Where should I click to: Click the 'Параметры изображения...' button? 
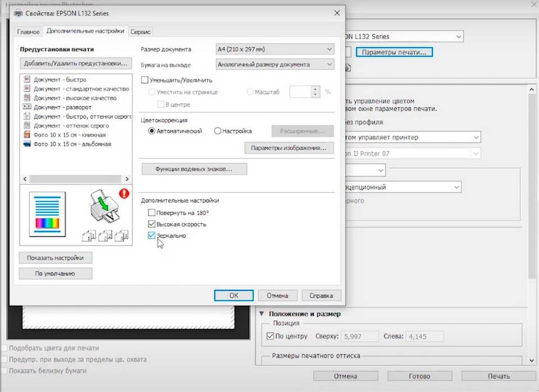pyautogui.click(x=289, y=148)
